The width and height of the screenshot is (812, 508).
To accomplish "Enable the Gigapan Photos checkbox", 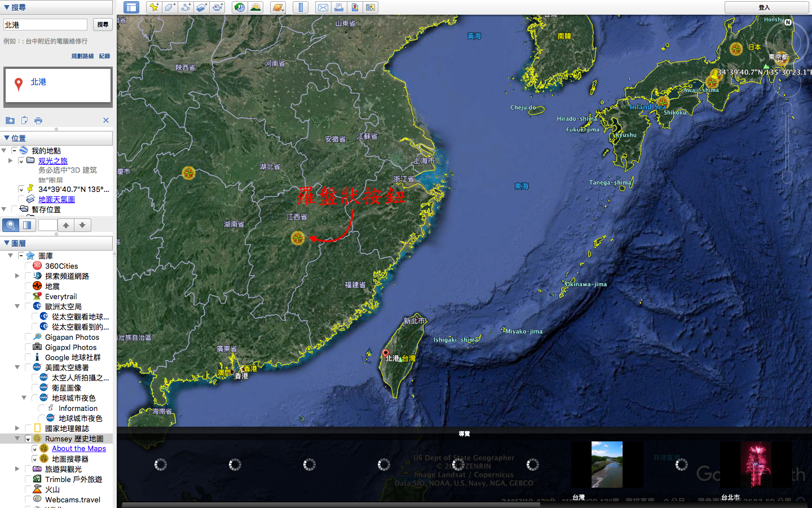I will (28, 337).
